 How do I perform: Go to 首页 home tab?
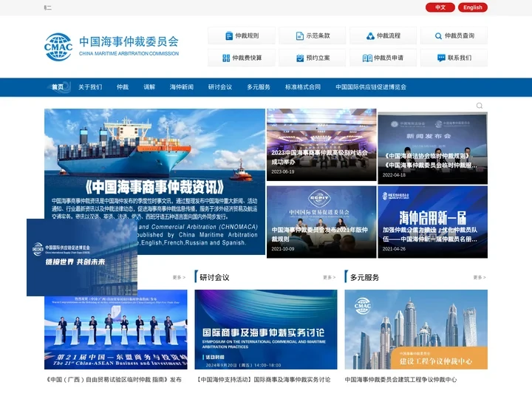click(58, 87)
